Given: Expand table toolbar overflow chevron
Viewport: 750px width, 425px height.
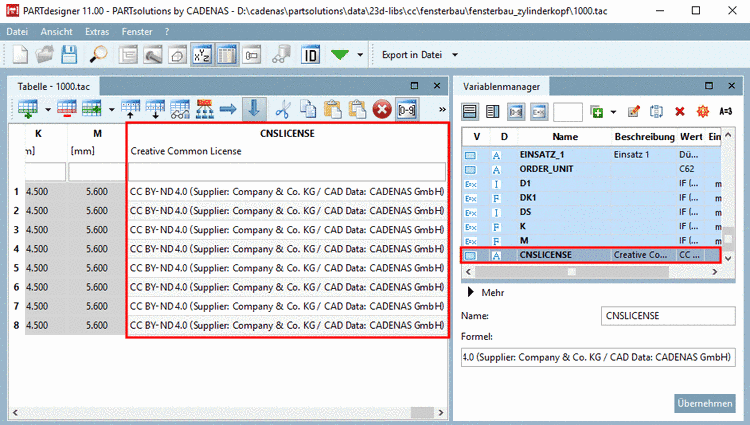Looking at the screenshot, I should [x=442, y=109].
